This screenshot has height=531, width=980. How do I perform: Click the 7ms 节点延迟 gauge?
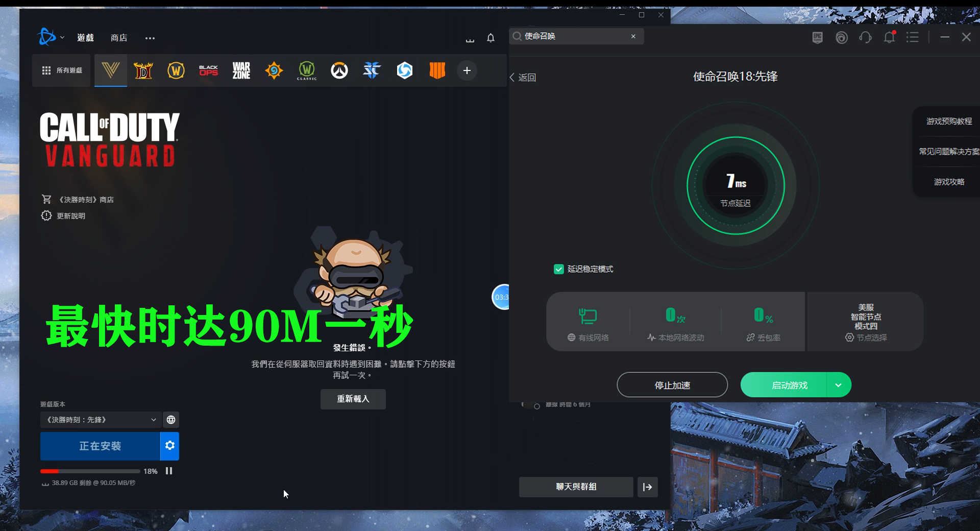736,185
